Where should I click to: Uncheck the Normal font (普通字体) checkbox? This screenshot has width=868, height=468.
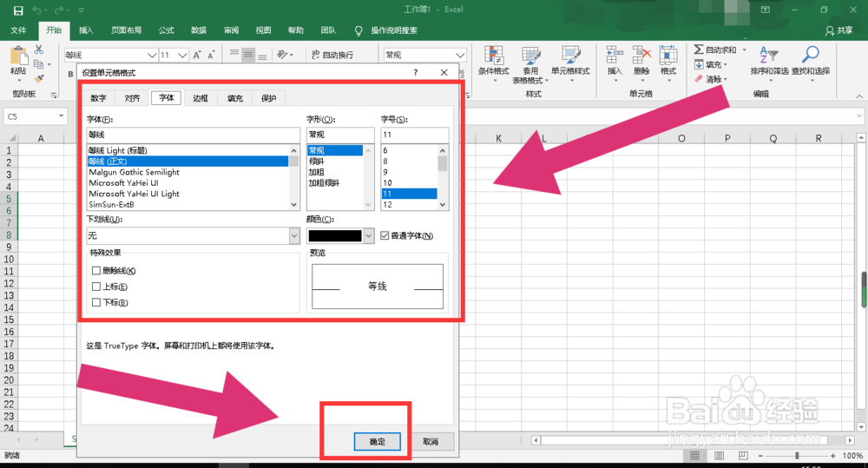(385, 236)
